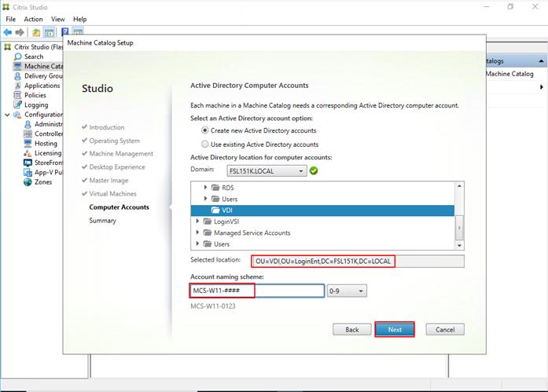Image resolution: width=548 pixels, height=392 pixels.
Task: Click the Next button
Action: click(x=395, y=329)
